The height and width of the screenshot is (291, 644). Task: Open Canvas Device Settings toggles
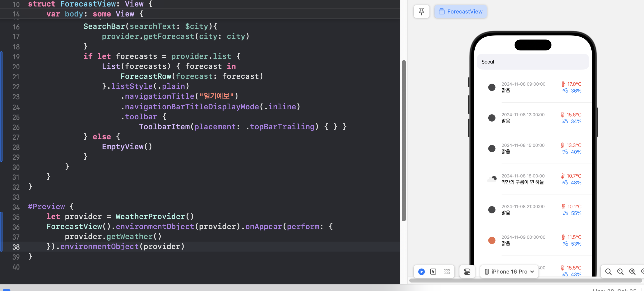coord(467,272)
